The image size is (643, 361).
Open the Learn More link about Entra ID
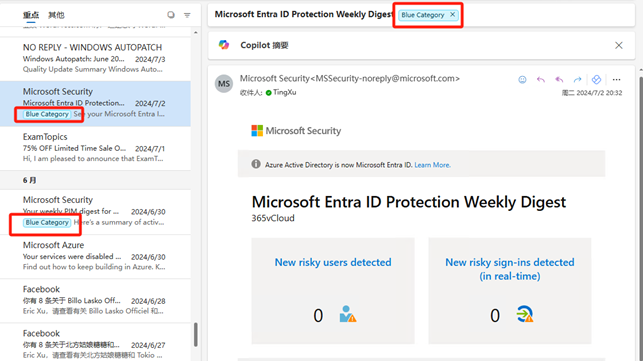click(432, 165)
